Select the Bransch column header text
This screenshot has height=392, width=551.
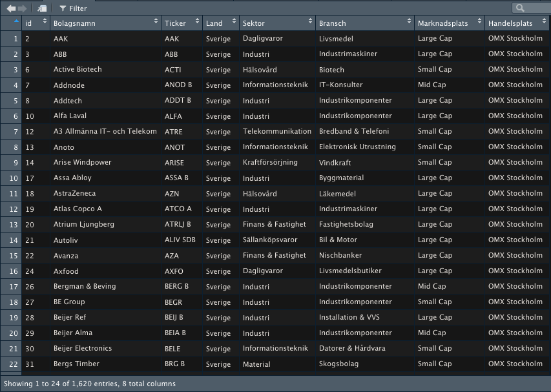[332, 23]
